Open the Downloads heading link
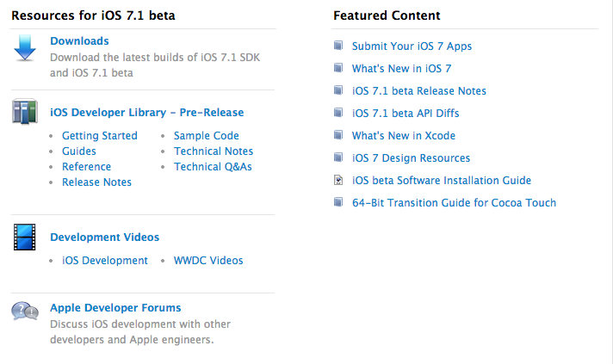The height and width of the screenshot is (364, 613). (x=79, y=41)
